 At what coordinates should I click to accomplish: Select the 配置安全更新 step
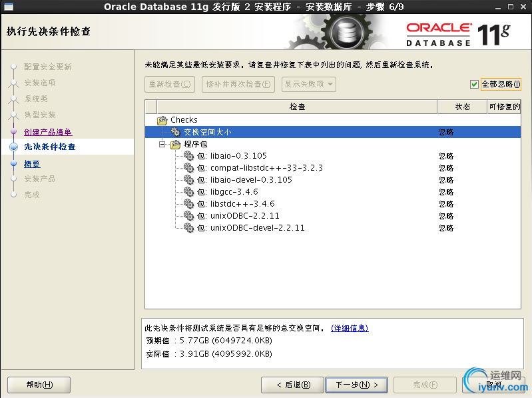(x=47, y=67)
